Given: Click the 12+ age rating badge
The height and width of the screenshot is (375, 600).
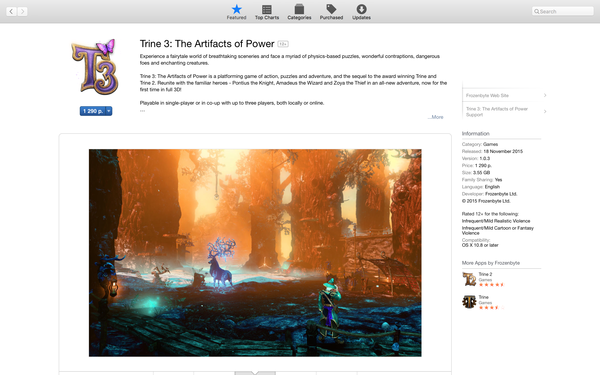Looking at the screenshot, I should point(283,44).
